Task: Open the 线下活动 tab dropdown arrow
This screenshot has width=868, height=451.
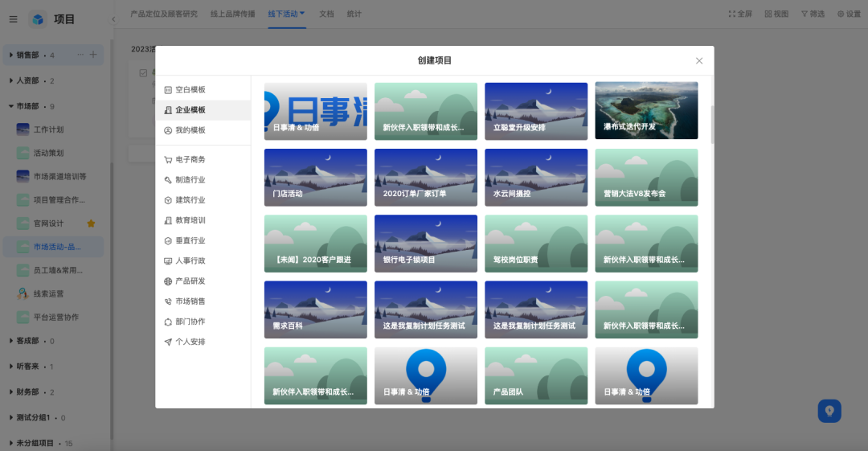Action: (302, 14)
